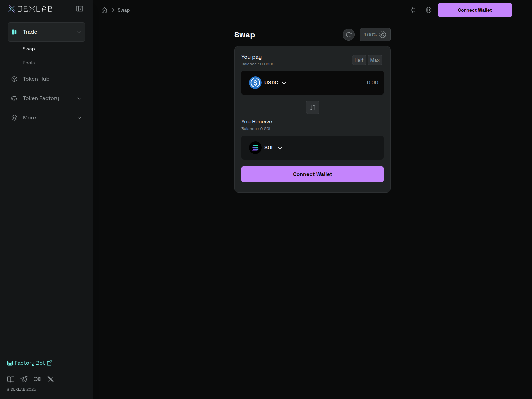Click the 'You pay' label
This screenshot has width=532, height=399.
pyautogui.click(x=251, y=57)
